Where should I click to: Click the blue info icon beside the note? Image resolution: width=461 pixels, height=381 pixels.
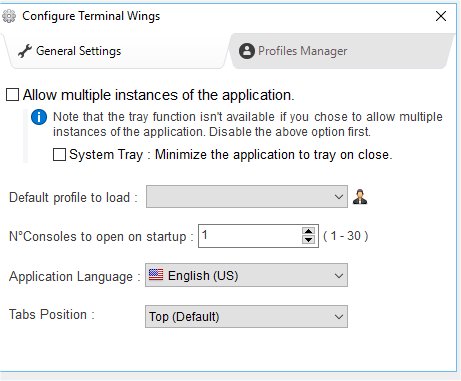pyautogui.click(x=39, y=117)
